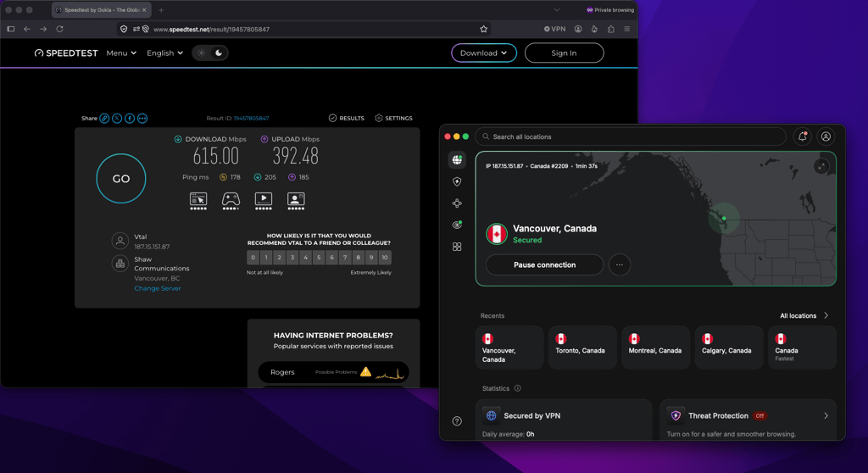Select rating 10 in recommendation scale

pos(385,258)
